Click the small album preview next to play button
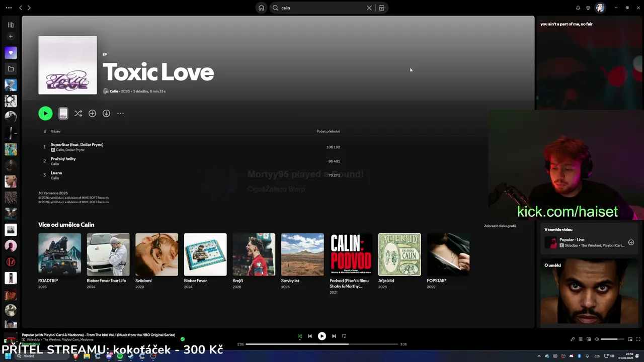Viewport: 644px width, 362px height. click(x=63, y=114)
